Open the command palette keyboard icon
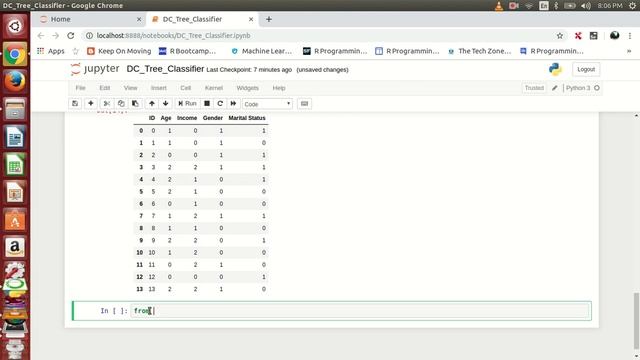Viewport: 640px width, 360px height. click(x=304, y=104)
